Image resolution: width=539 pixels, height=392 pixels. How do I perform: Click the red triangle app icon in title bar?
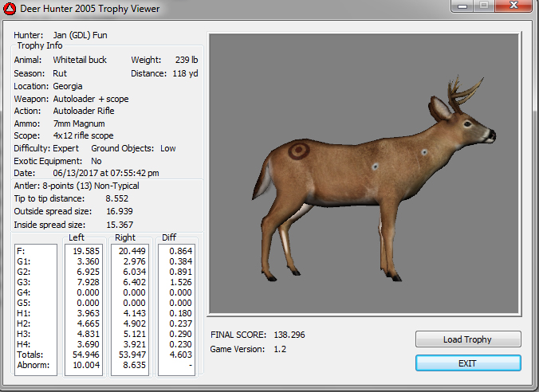(11, 9)
